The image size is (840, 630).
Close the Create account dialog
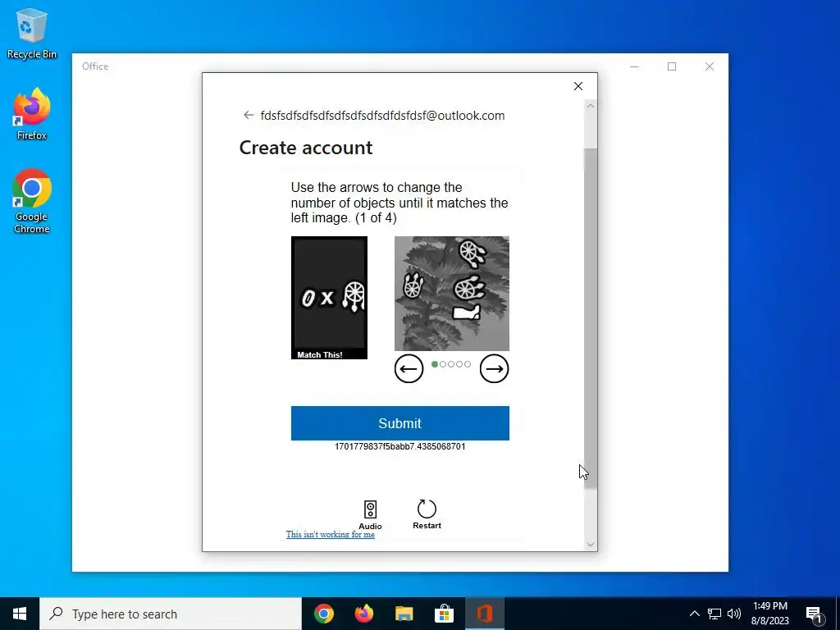pos(578,86)
